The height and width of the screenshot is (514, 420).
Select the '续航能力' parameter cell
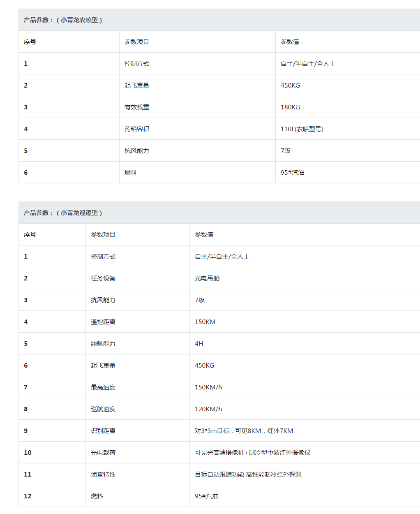[103, 343]
